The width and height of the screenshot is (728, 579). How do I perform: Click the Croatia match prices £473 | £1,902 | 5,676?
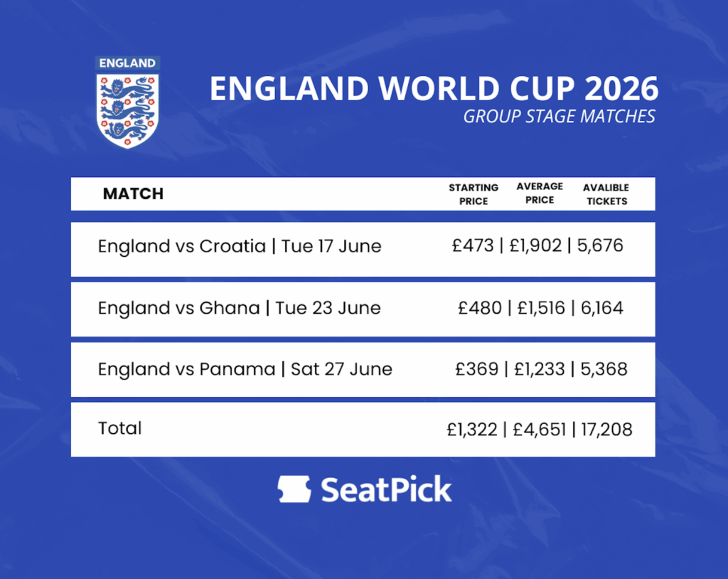(x=537, y=246)
